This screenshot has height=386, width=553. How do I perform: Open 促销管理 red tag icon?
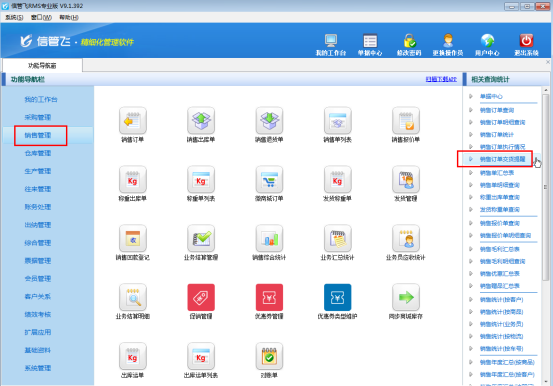[201, 297]
